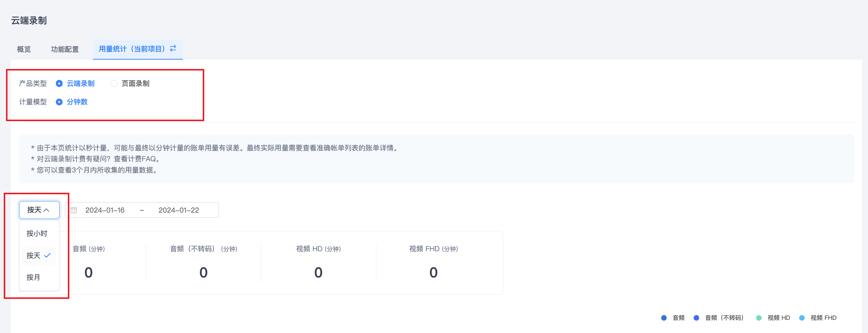Viewport: 868px width, 333px height.
Task: Click the 视频 HD zero value
Action: tap(319, 273)
